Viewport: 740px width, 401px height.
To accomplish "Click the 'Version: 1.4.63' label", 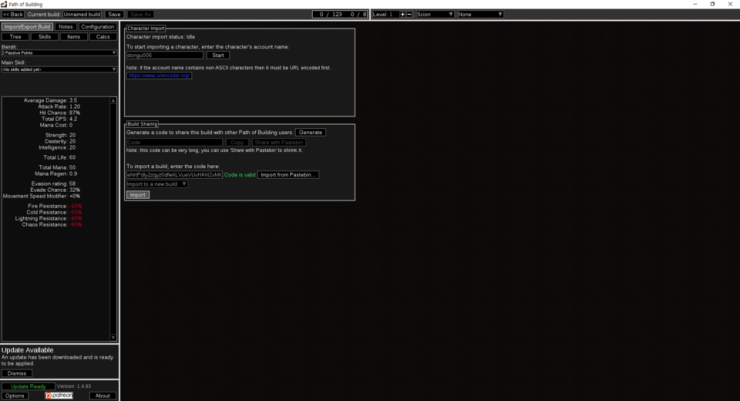I will tap(74, 386).
